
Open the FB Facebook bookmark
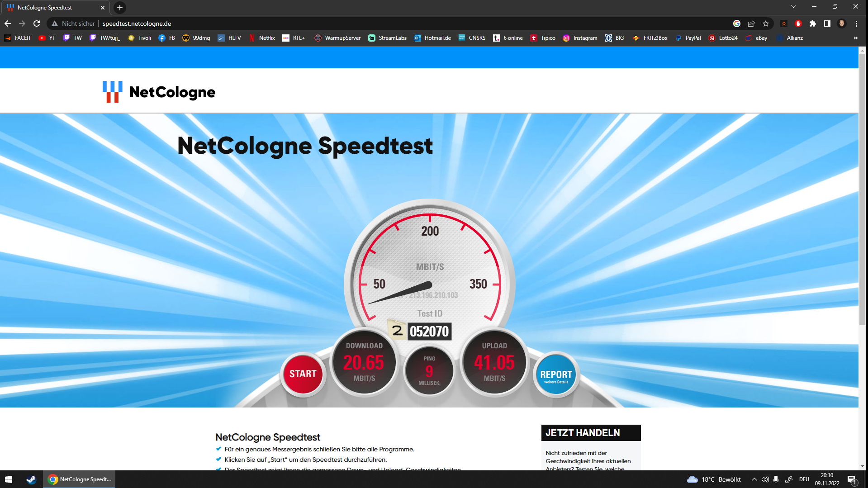point(167,38)
